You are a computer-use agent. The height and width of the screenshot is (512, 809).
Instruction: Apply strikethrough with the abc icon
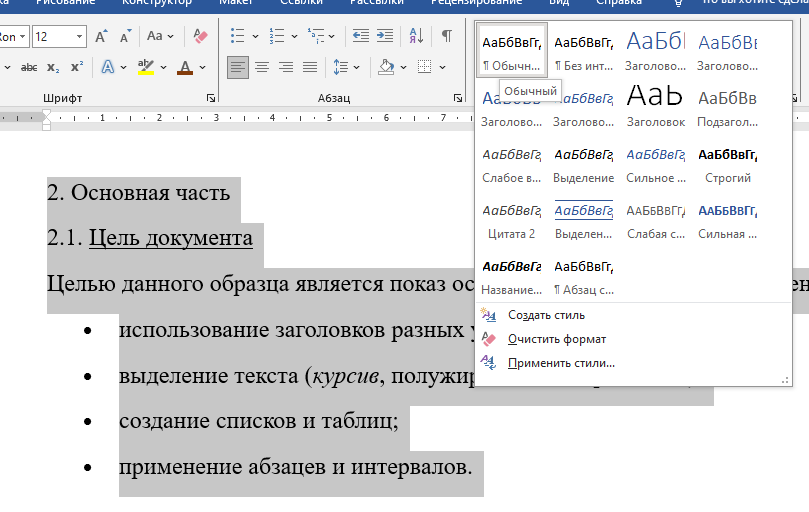tap(29, 67)
